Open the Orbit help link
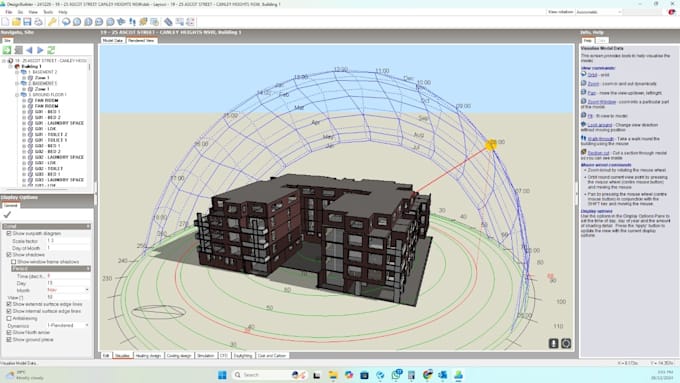Viewport: 680px width, 383px height. tap(592, 75)
